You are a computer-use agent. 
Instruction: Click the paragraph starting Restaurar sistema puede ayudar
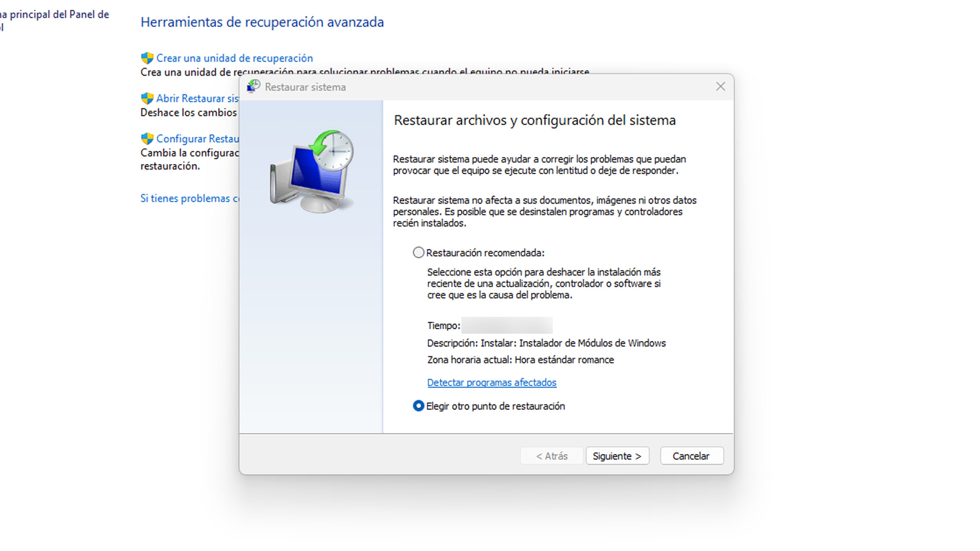point(540,165)
